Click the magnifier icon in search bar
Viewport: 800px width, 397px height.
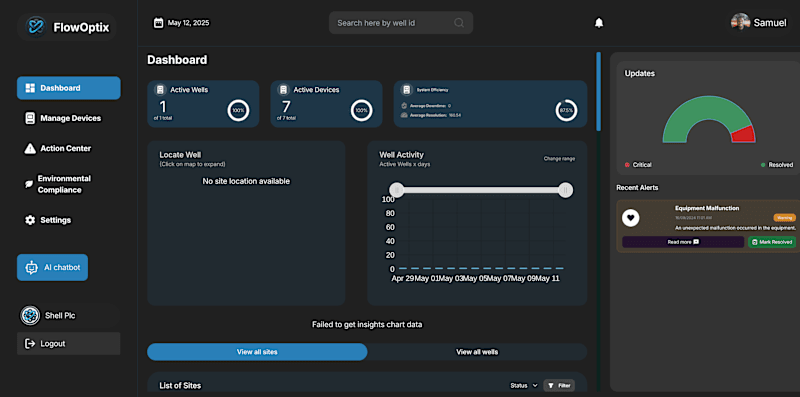459,23
